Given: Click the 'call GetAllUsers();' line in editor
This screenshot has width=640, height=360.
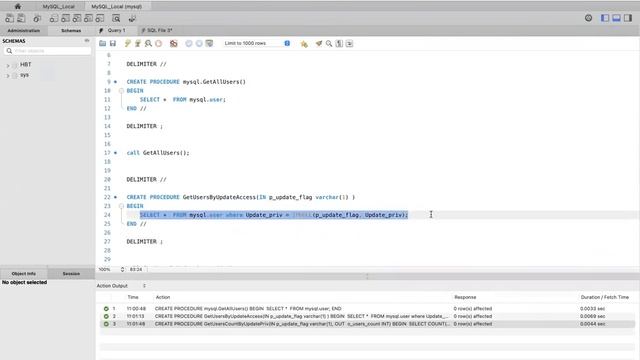Looking at the screenshot, I should [x=158, y=153].
